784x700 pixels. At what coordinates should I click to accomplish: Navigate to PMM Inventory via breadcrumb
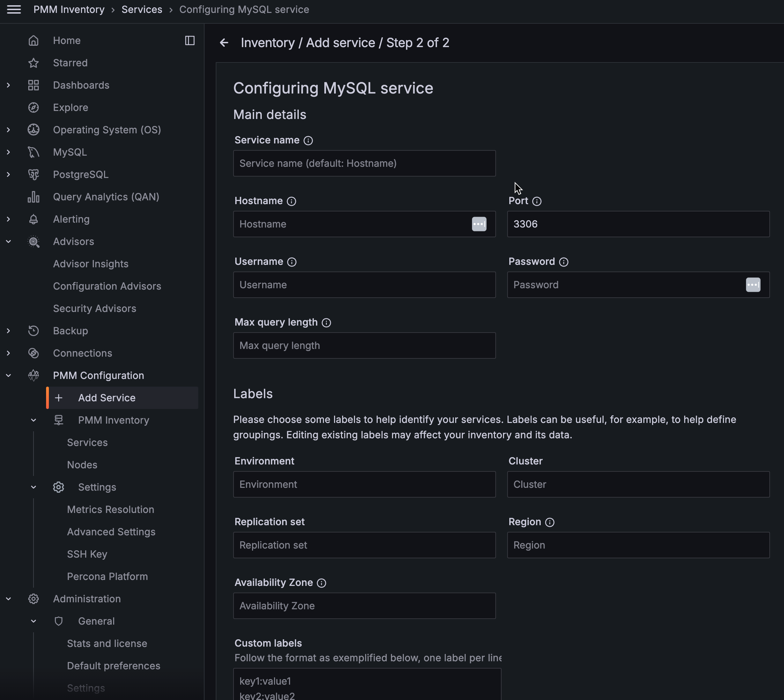(69, 9)
